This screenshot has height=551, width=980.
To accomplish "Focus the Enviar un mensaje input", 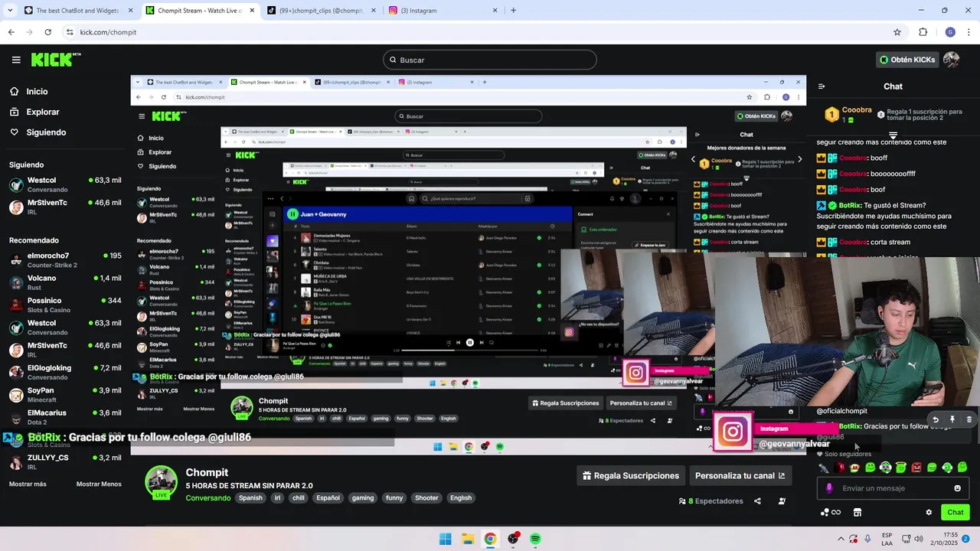I will click(892, 488).
